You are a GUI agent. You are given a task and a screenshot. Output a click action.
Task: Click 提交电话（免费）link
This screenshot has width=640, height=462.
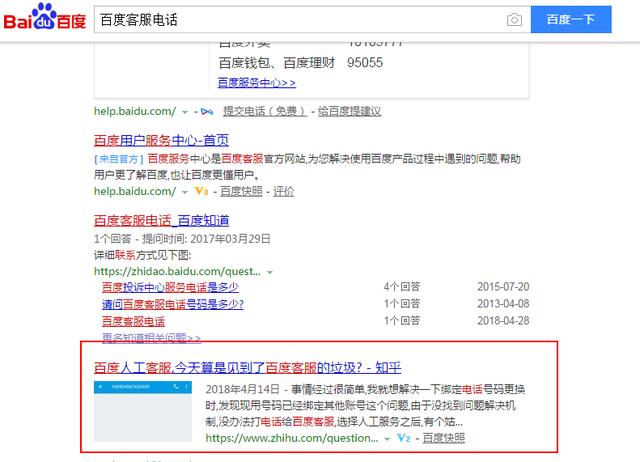pyautogui.click(x=264, y=111)
